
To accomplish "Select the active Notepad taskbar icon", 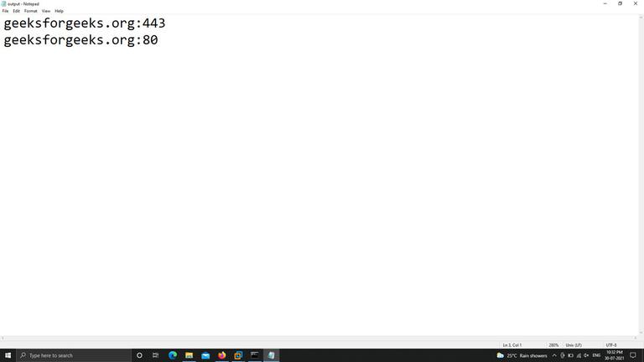I will (x=271, y=355).
